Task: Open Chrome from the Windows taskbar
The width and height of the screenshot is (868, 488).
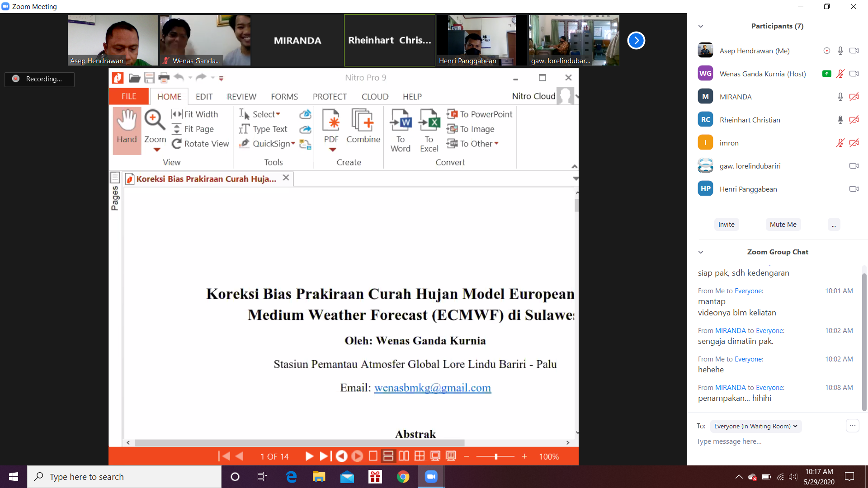Action: (x=403, y=477)
